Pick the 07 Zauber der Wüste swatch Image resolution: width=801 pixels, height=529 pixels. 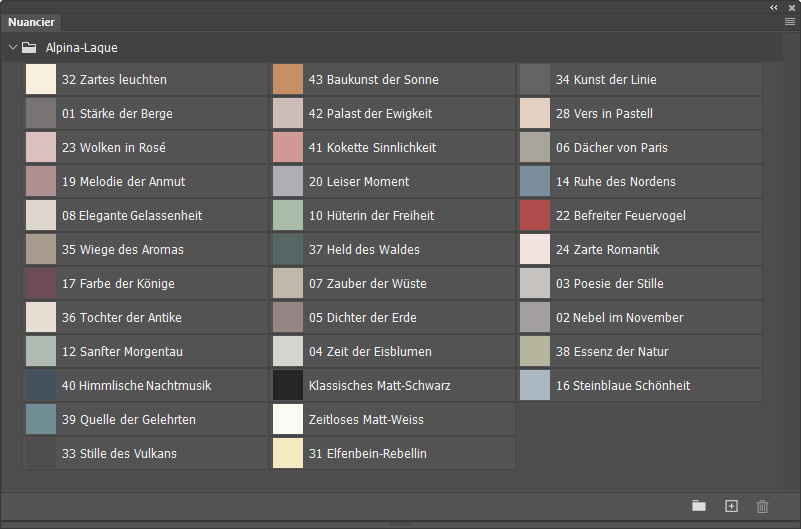(288, 283)
